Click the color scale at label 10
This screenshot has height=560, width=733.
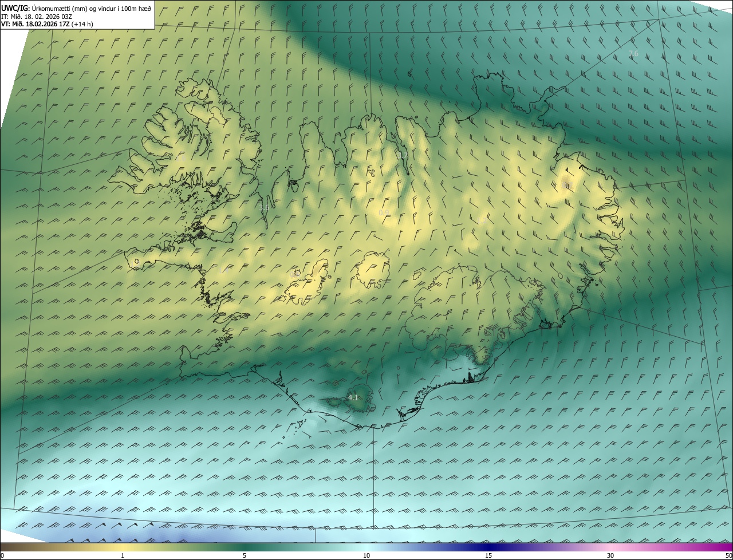[366, 555]
